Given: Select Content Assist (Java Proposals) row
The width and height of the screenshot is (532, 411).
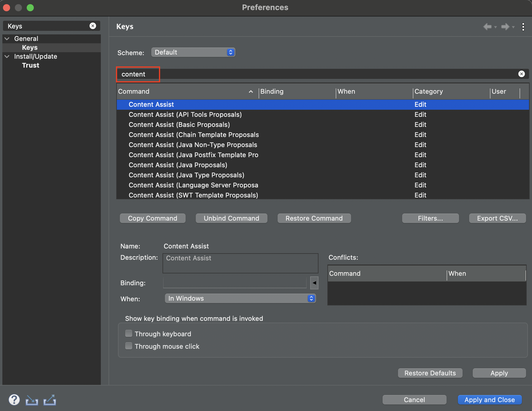Looking at the screenshot, I should pyautogui.click(x=323, y=165).
